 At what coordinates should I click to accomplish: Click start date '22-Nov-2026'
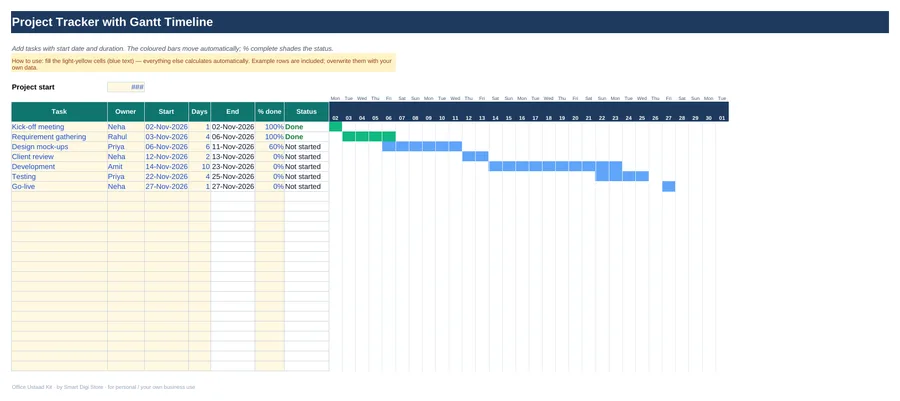pyautogui.click(x=166, y=177)
